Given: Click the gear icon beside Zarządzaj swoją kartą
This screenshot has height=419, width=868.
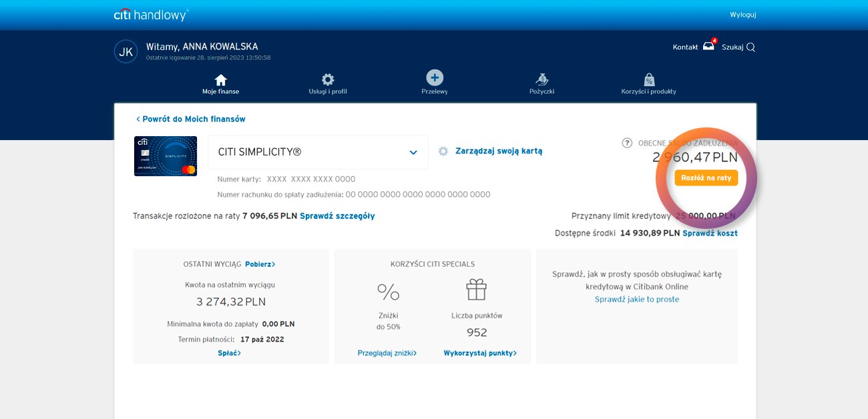Looking at the screenshot, I should [x=443, y=151].
